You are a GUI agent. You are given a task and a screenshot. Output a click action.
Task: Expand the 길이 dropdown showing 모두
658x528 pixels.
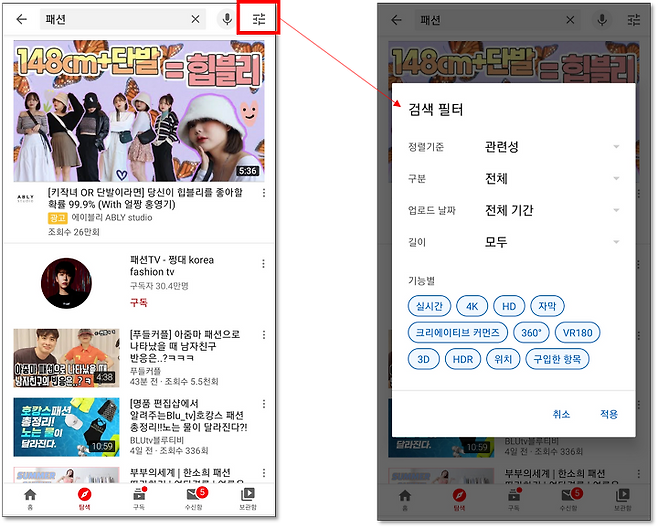pyautogui.click(x=551, y=242)
